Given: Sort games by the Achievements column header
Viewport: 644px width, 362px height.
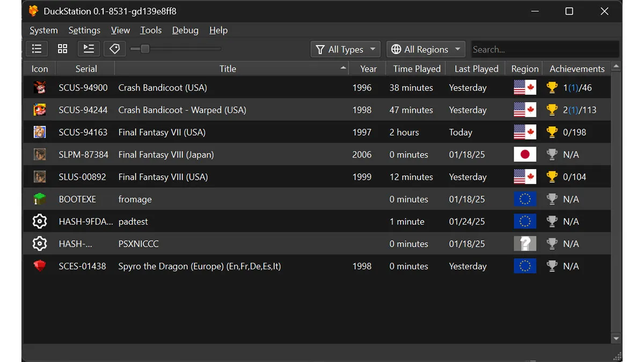Looking at the screenshot, I should tap(577, 69).
